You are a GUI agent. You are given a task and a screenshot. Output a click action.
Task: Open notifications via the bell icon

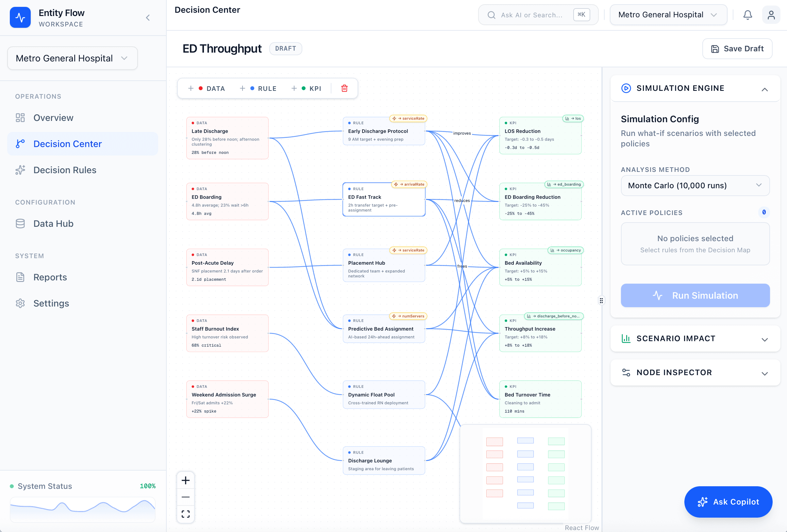tap(748, 15)
